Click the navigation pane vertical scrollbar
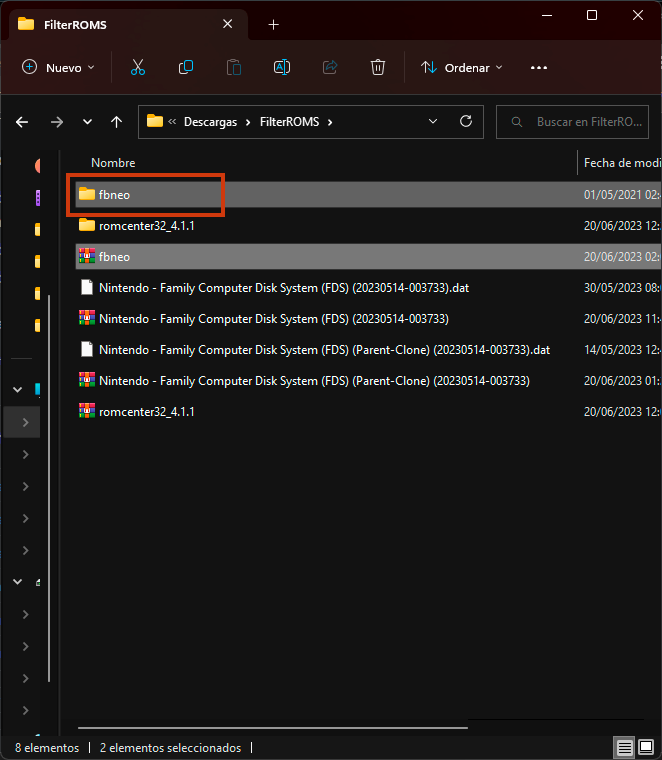 (x=49, y=488)
